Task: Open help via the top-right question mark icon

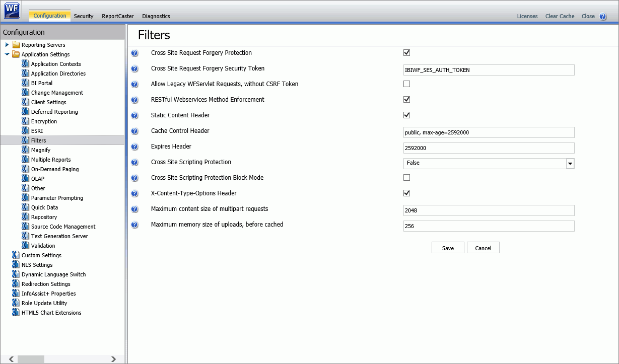Action: click(x=603, y=16)
